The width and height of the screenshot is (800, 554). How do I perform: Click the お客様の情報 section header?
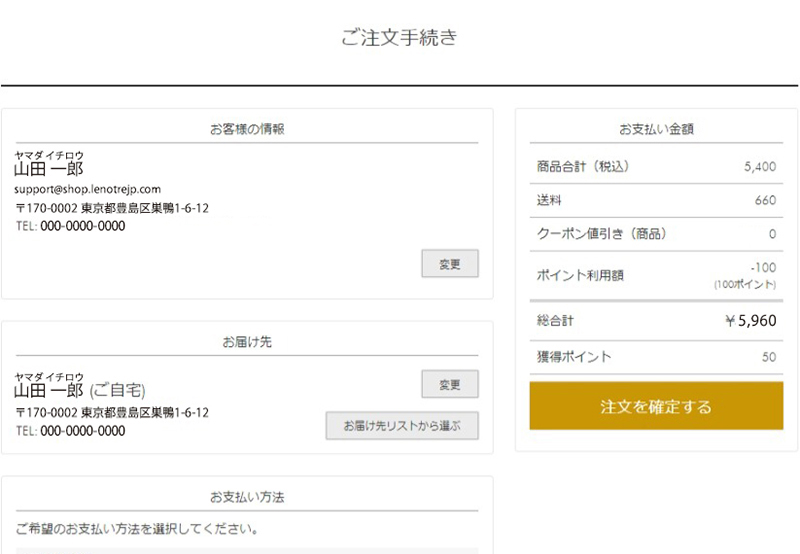coord(247,129)
